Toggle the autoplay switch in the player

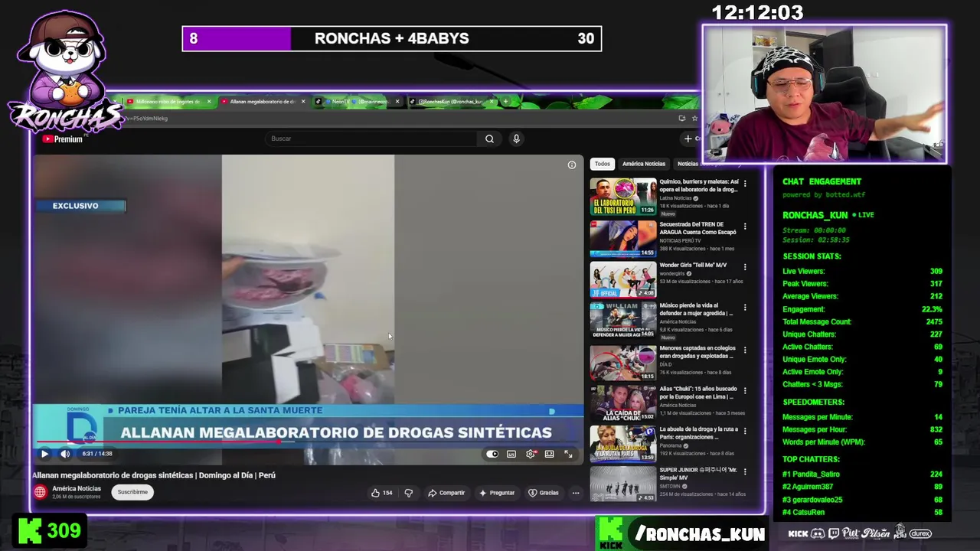(492, 454)
